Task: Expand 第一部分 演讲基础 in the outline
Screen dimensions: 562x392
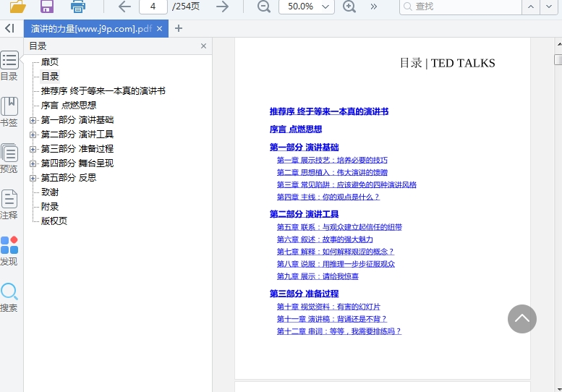Action: (33, 120)
